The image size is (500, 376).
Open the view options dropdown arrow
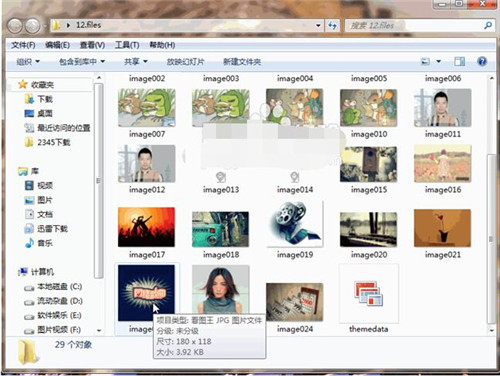point(439,61)
